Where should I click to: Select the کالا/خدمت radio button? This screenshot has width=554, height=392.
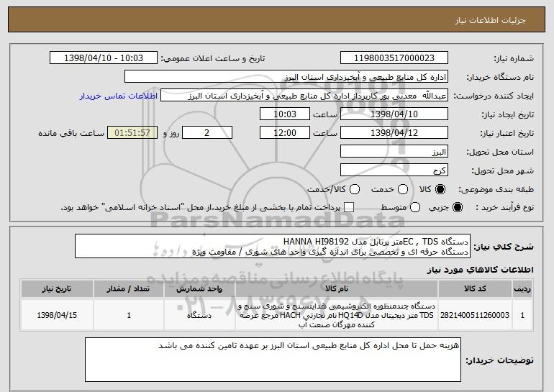[x=355, y=189]
